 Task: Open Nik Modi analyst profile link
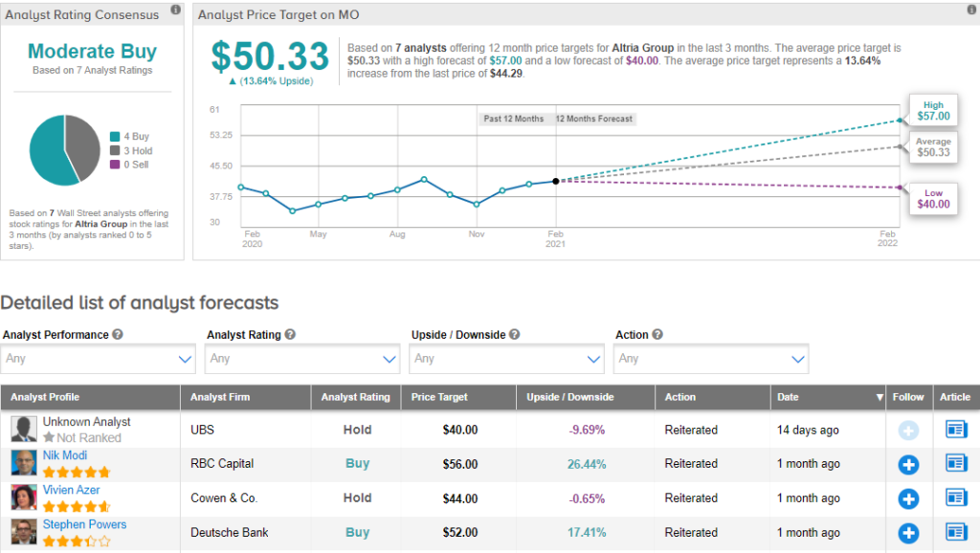(x=65, y=455)
